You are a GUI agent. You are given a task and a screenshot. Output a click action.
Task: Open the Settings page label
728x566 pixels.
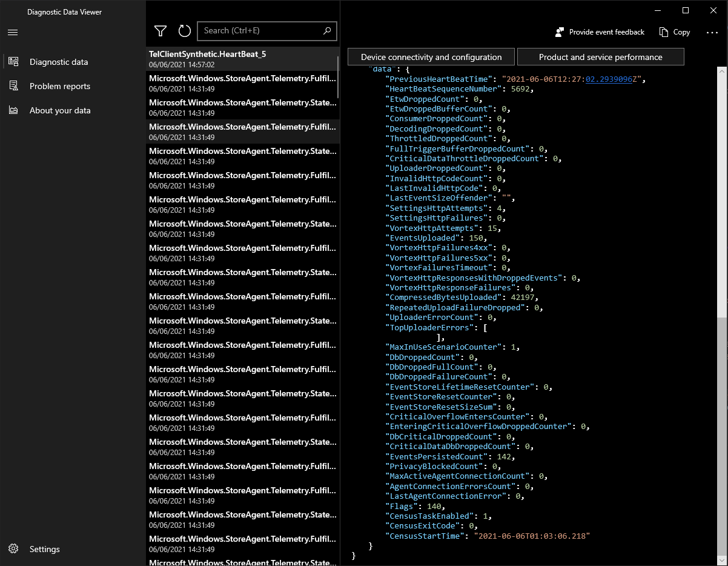click(45, 549)
